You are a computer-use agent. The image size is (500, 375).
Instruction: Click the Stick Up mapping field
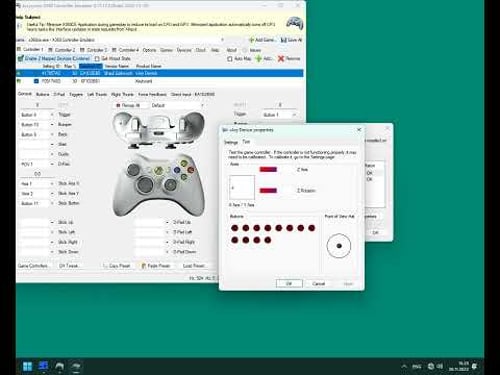pyautogui.click(x=35, y=222)
